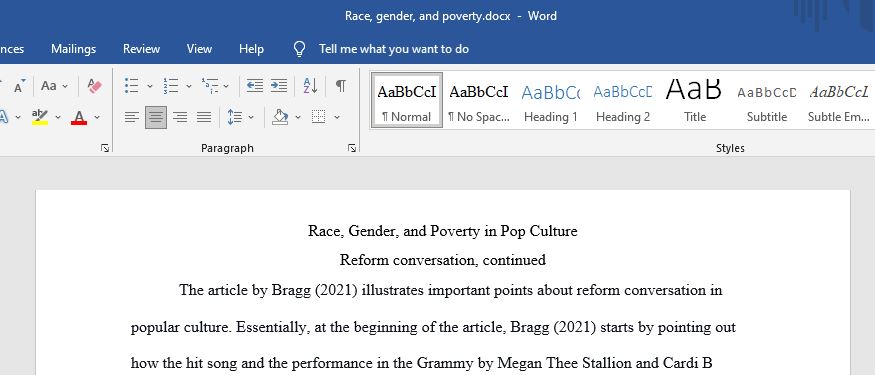The image size is (875, 375).
Task: Align text left
Action: 132,117
